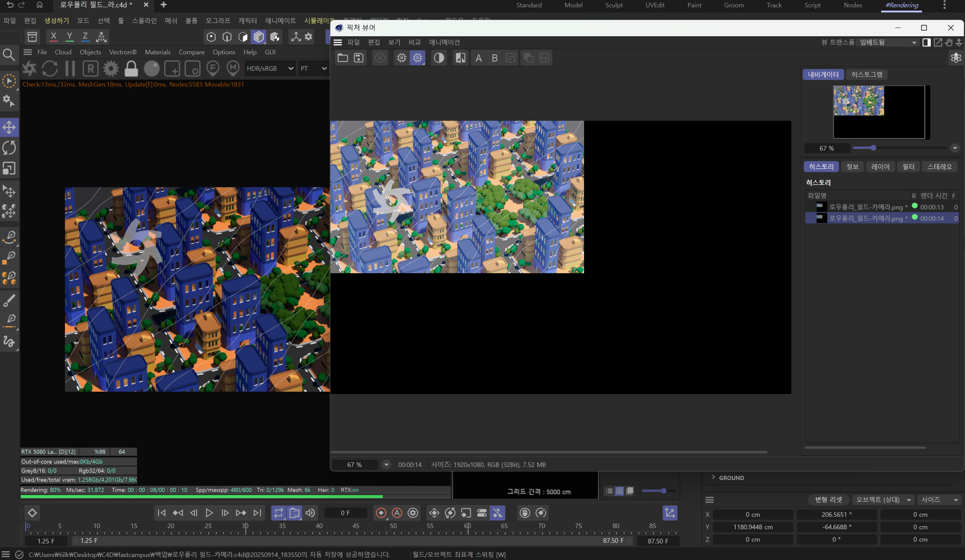Toggle Z axis lock
This screenshot has height=560, width=965.
pyautogui.click(x=85, y=37)
